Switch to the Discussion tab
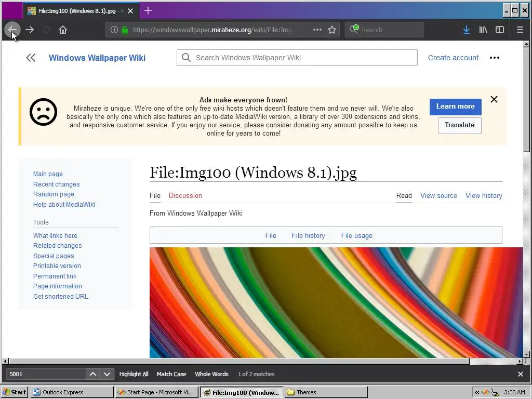The width and height of the screenshot is (532, 399). coord(185,195)
